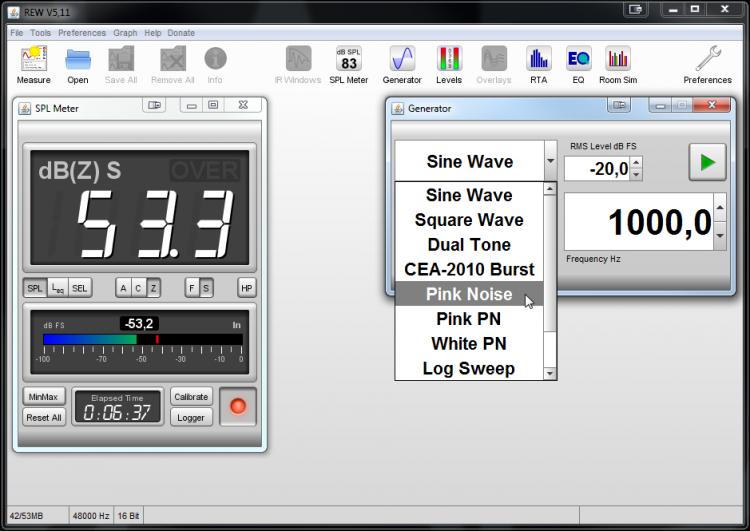This screenshot has width=750, height=531.
Task: Click the red record button in the SPL Meter
Action: (x=238, y=406)
